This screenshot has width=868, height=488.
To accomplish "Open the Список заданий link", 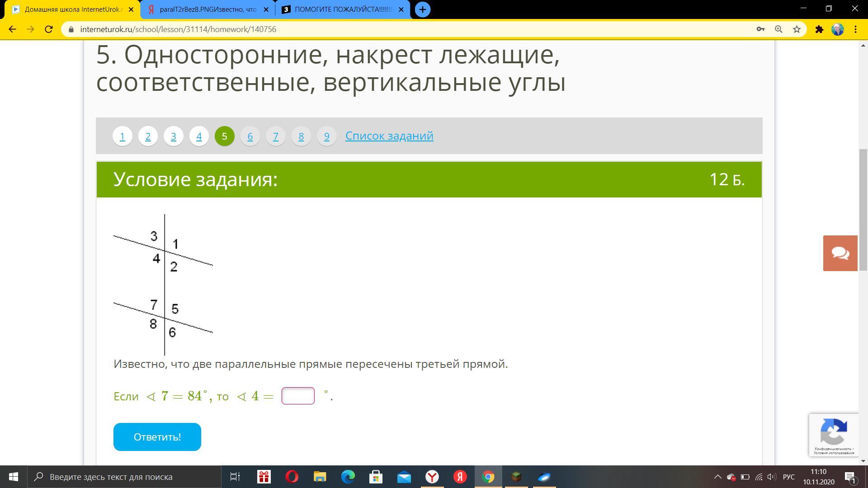I will (389, 136).
